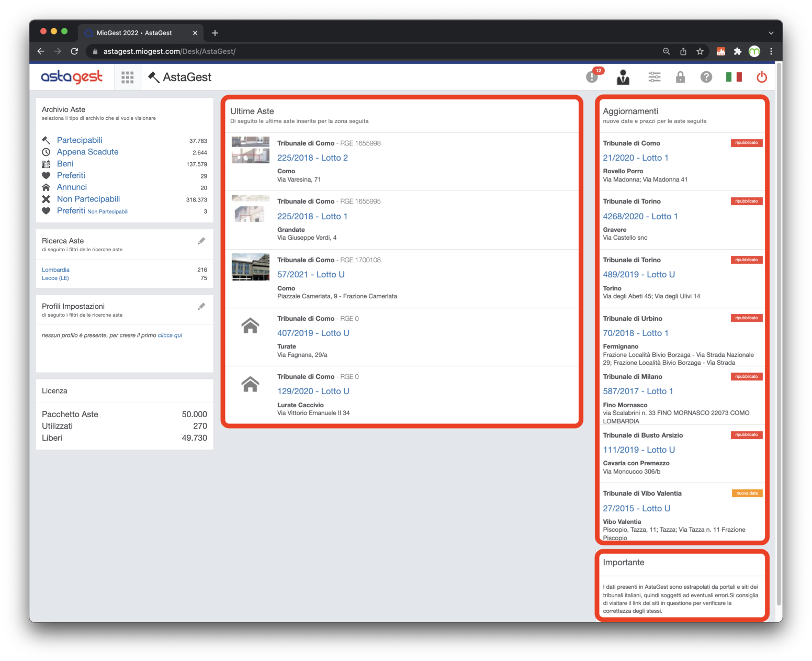The height and width of the screenshot is (661, 812).
Task: Click Chrome zoom magnifier icon
Action: [x=667, y=51]
